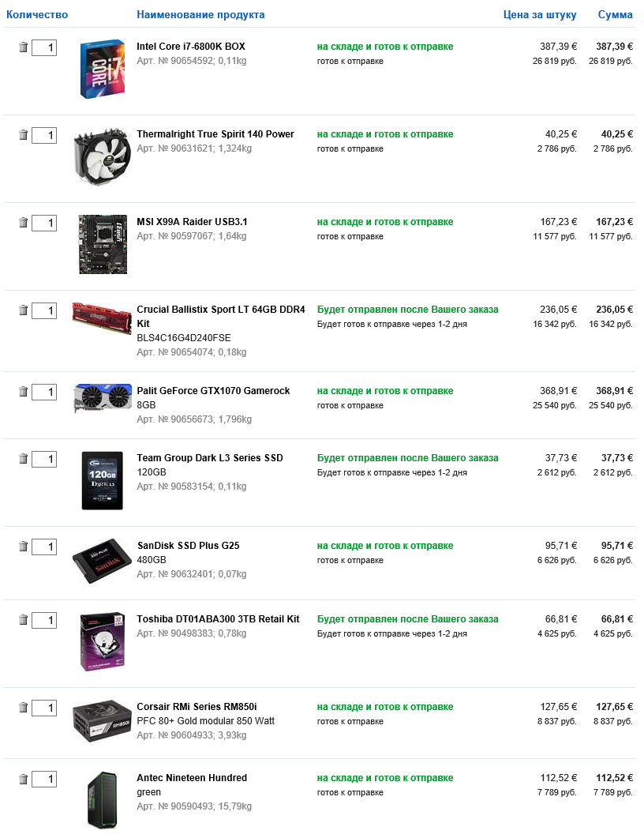The width and height of the screenshot is (644, 838).
Task: Trash the Team Group Dark L3 SSD
Action: (x=23, y=459)
